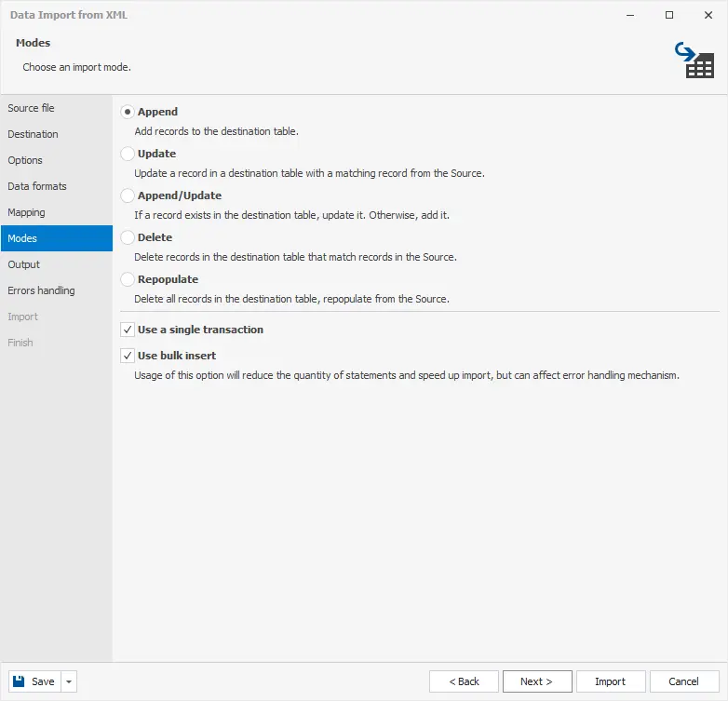728x701 pixels.
Task: Uncheck Use a single transaction
Action: (128, 330)
